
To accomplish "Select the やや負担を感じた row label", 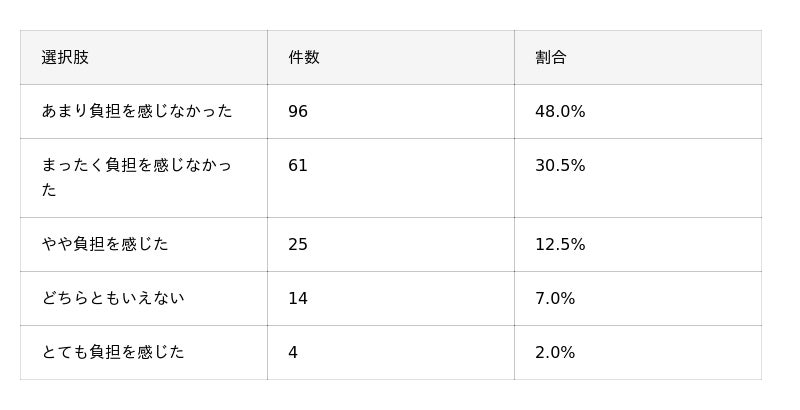I will [x=144, y=245].
